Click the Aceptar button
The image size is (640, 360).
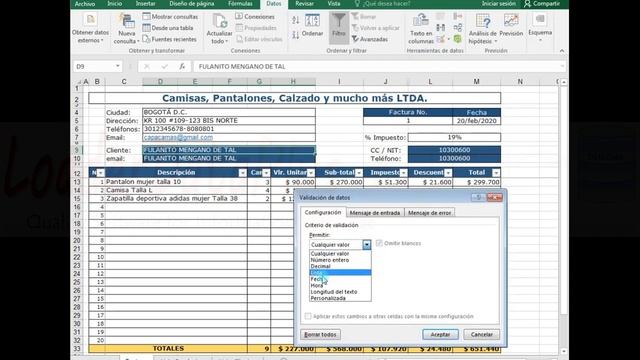click(x=440, y=335)
